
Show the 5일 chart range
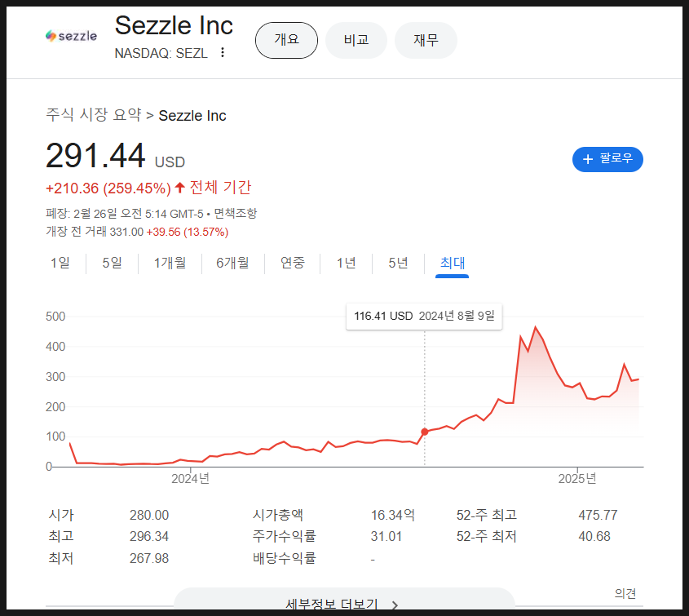point(112,263)
